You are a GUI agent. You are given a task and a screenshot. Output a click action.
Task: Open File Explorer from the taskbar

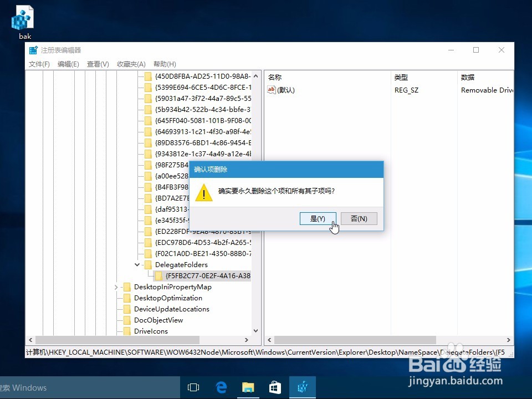pos(248,387)
